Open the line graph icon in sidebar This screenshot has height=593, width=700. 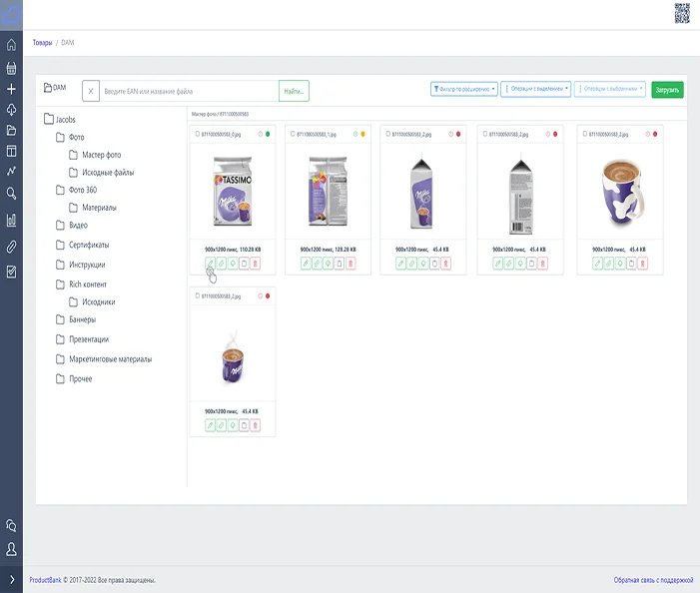coord(11,171)
